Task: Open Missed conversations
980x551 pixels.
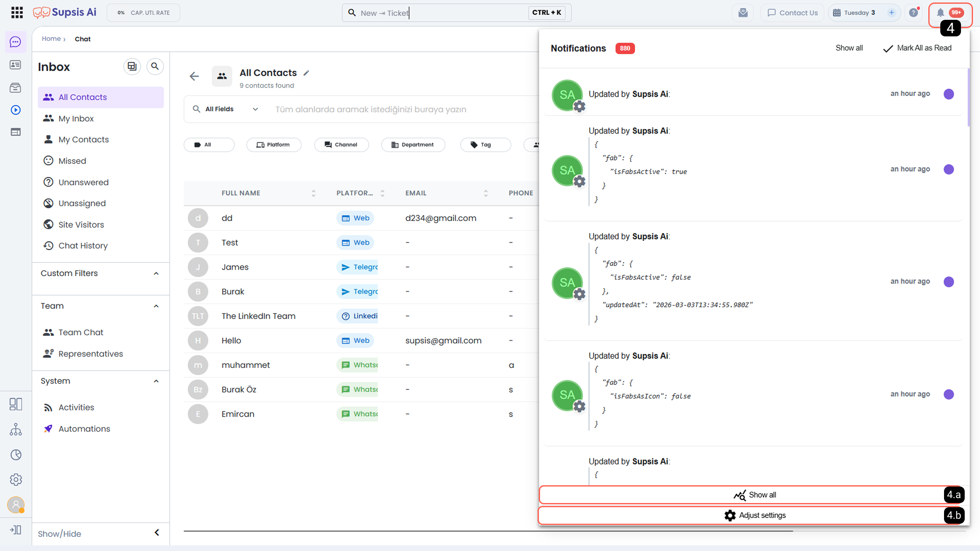Action: [x=100, y=161]
